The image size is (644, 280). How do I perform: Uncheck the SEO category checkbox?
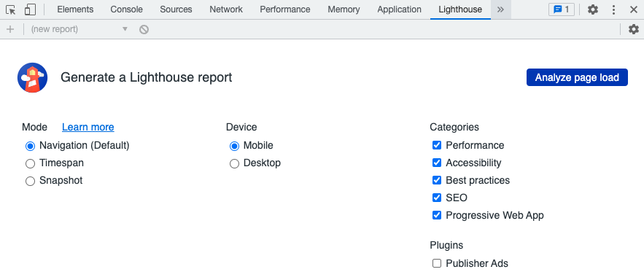coord(437,198)
